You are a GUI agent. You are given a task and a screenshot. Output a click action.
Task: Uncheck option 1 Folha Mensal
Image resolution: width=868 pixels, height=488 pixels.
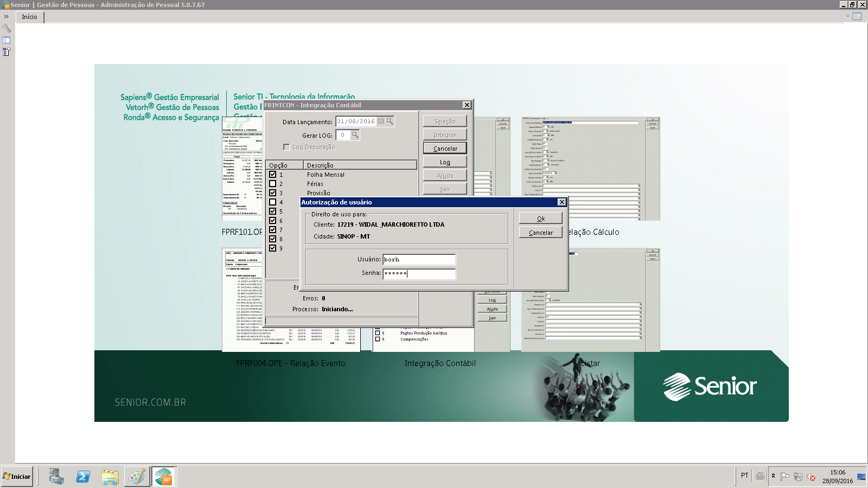(x=273, y=175)
